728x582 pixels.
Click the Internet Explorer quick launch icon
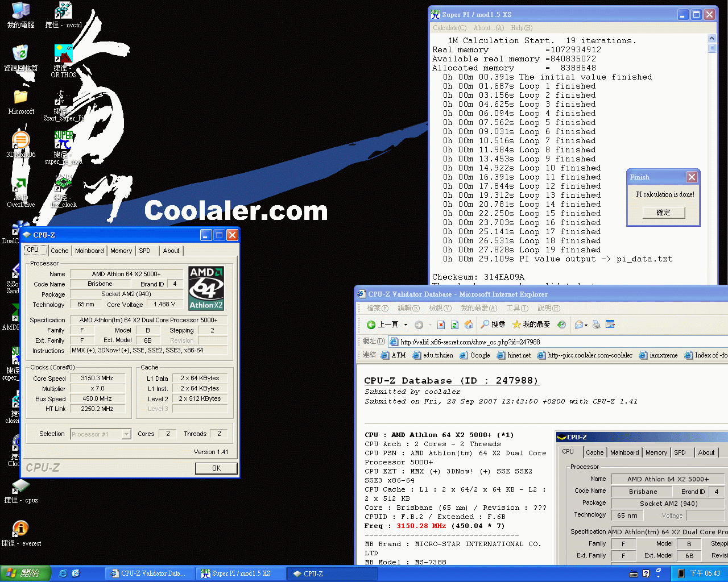point(63,573)
